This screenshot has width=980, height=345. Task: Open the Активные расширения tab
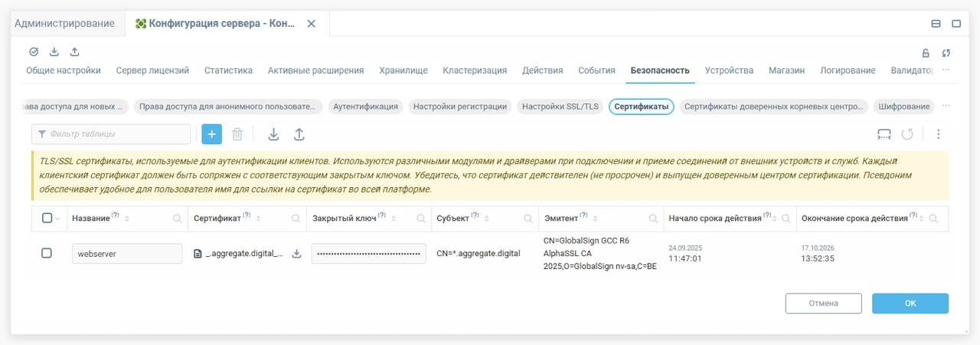click(x=315, y=70)
